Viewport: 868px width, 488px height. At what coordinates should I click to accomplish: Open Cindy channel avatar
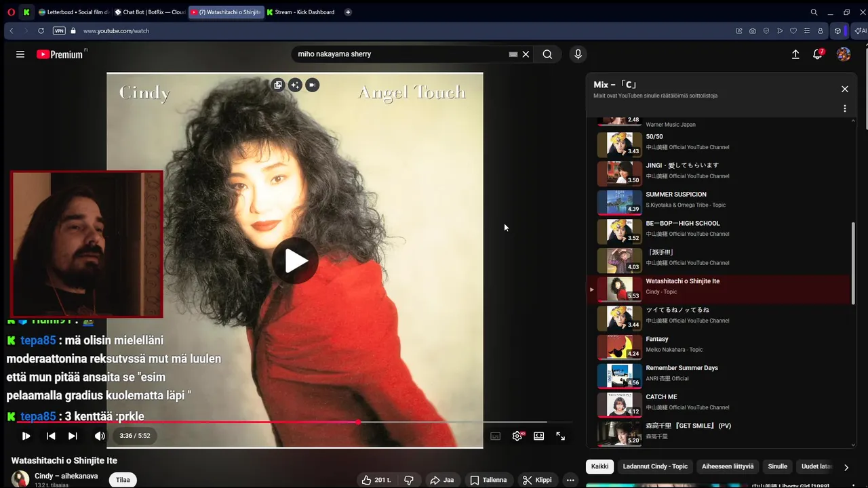(20, 479)
